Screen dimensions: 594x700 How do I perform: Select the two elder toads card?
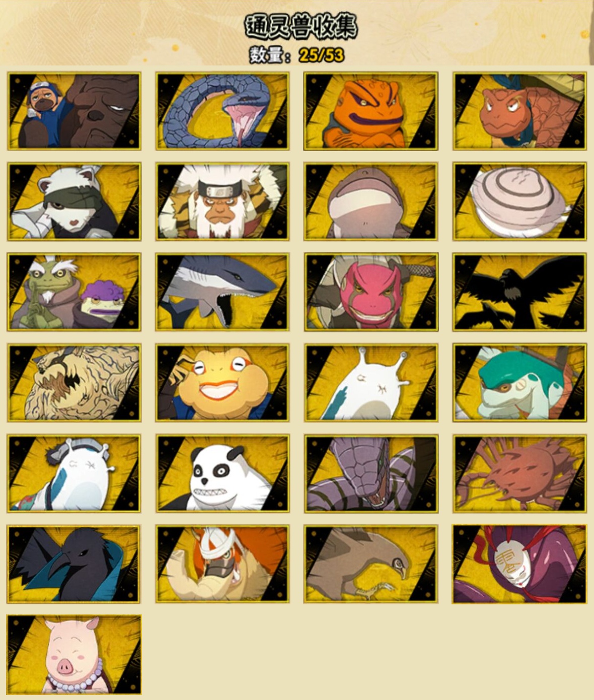point(74,292)
